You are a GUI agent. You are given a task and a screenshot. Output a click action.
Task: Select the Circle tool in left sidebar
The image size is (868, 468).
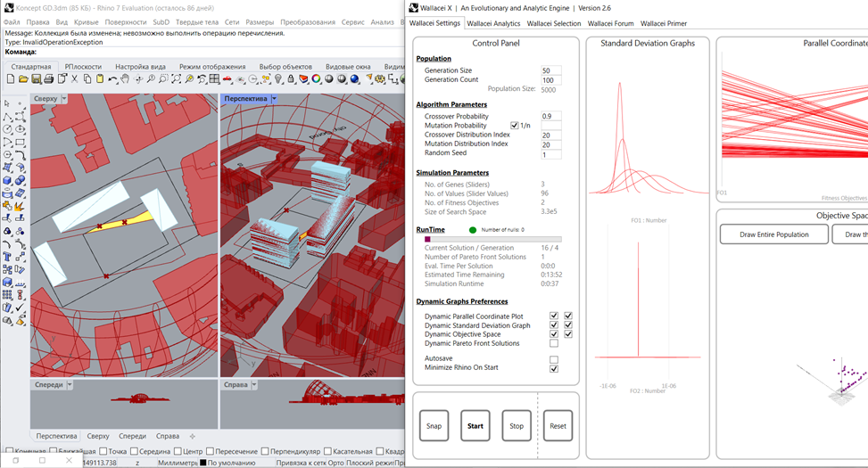(7, 129)
